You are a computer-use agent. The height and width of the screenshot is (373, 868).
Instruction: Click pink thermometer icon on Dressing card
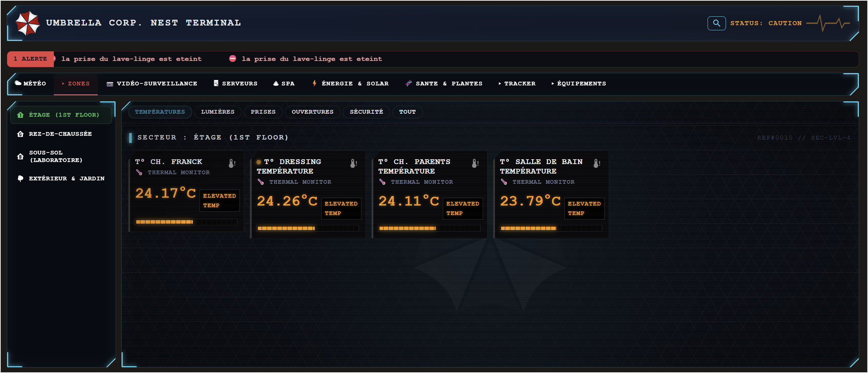tap(261, 182)
